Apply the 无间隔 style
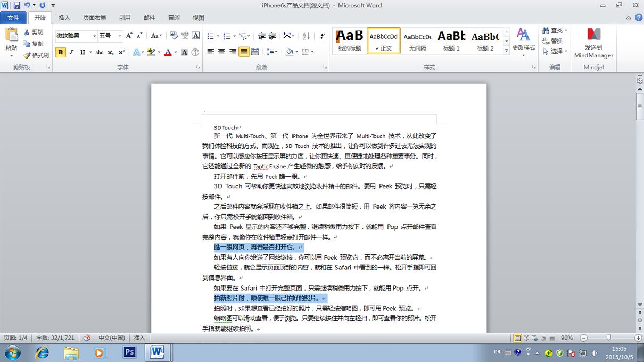This screenshot has width=644, height=362. (x=417, y=41)
